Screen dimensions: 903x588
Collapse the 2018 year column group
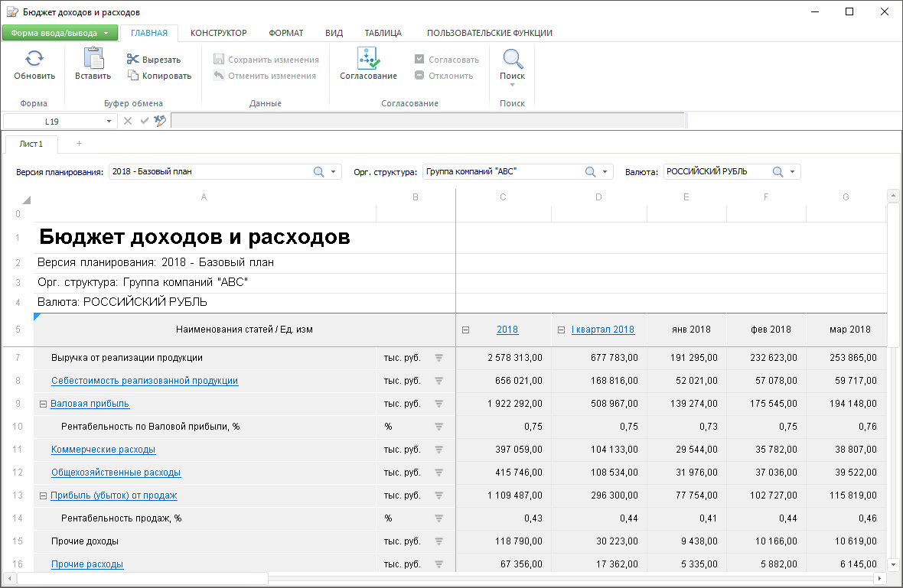click(x=466, y=330)
